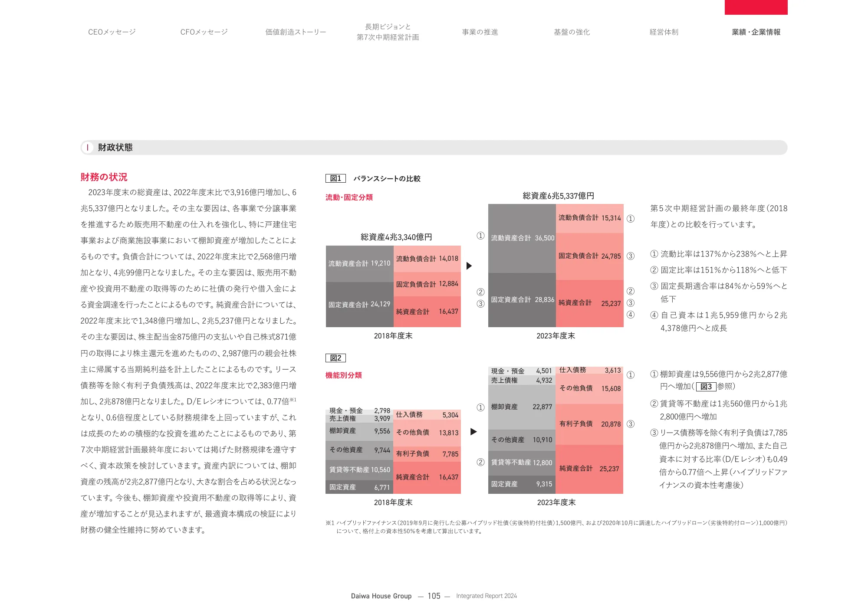Click 流動負債合計 15,314 block
The width and height of the screenshot is (868, 614).
coord(589,218)
